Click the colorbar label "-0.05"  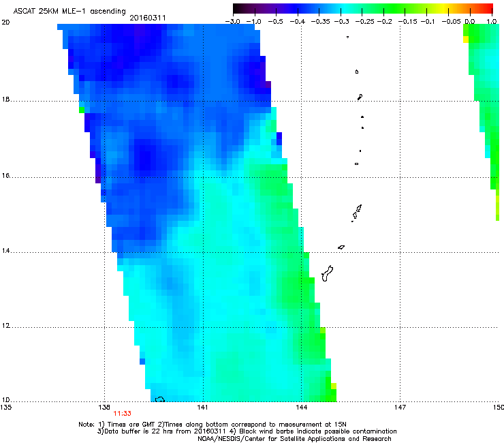tap(451, 22)
